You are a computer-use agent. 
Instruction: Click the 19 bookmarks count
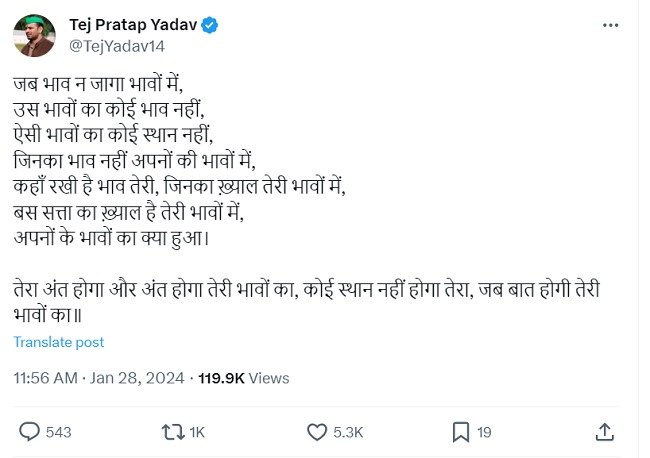click(484, 432)
